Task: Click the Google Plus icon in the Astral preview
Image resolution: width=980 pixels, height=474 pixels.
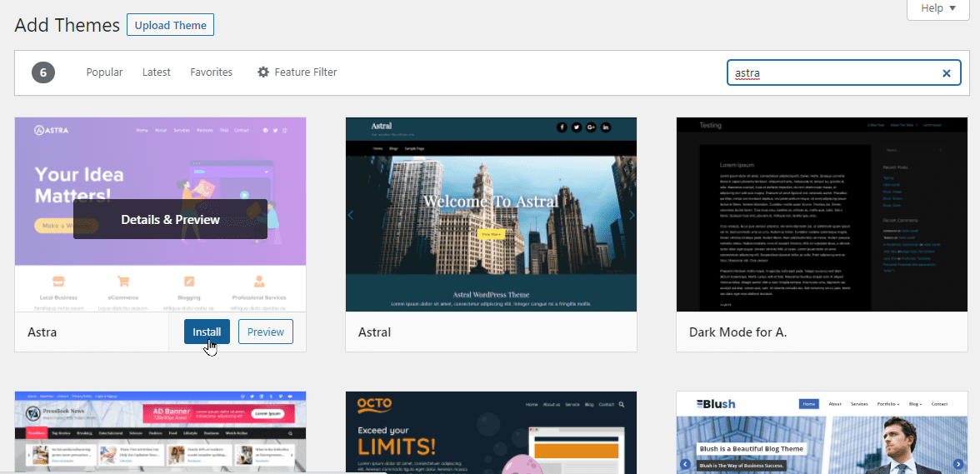Action: [592, 127]
